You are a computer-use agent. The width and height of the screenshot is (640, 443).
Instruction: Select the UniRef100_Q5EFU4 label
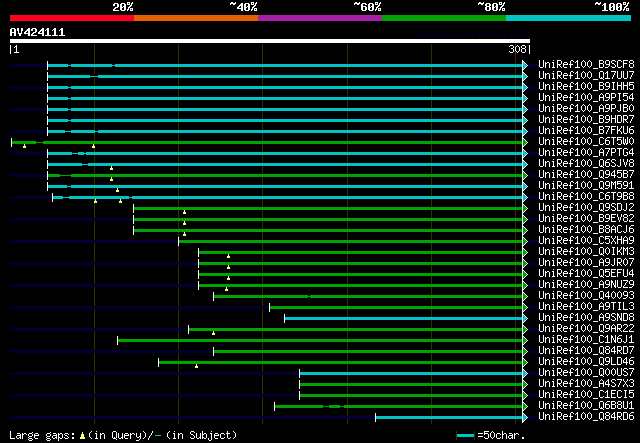point(586,274)
